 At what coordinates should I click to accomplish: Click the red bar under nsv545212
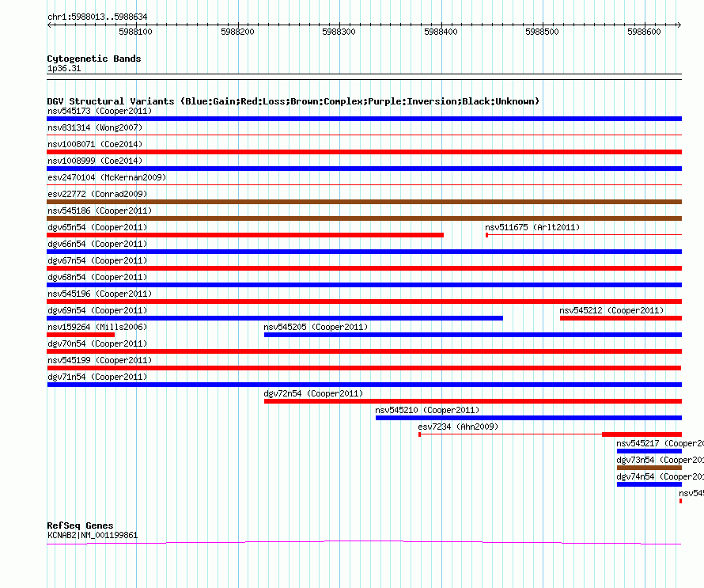point(621,318)
